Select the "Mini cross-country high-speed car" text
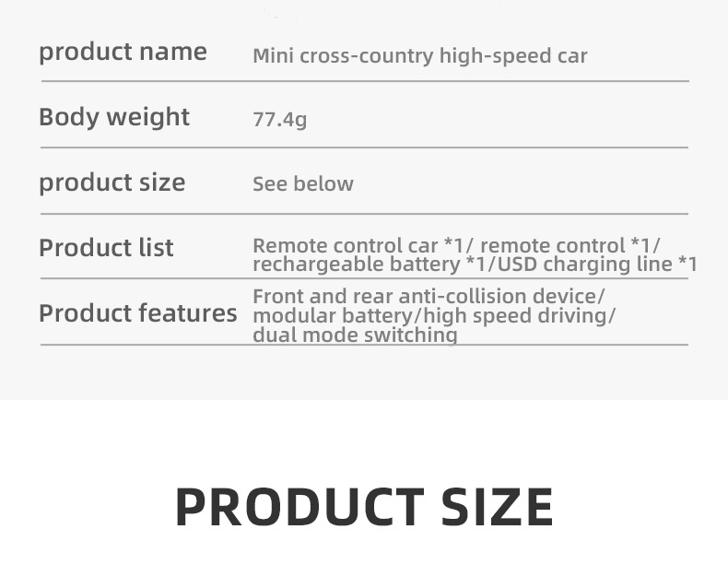728x588 pixels. (419, 56)
